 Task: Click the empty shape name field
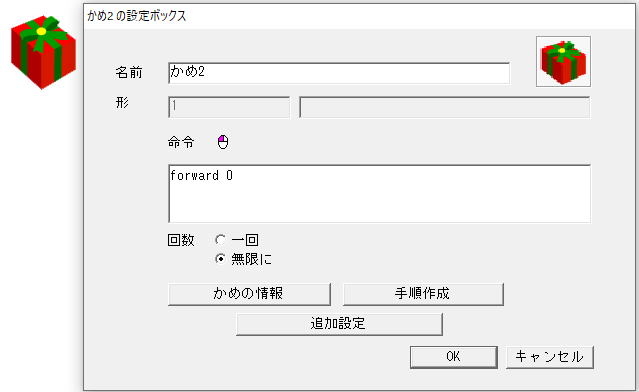click(445, 107)
